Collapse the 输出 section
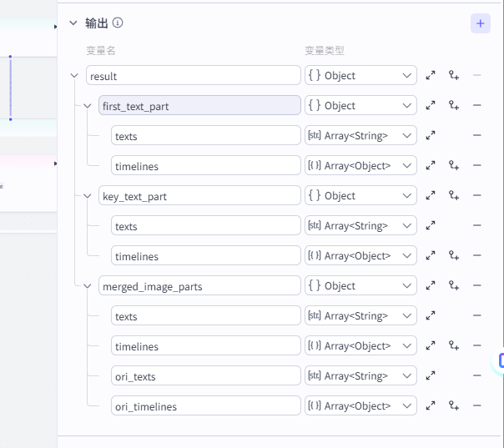 [73, 23]
